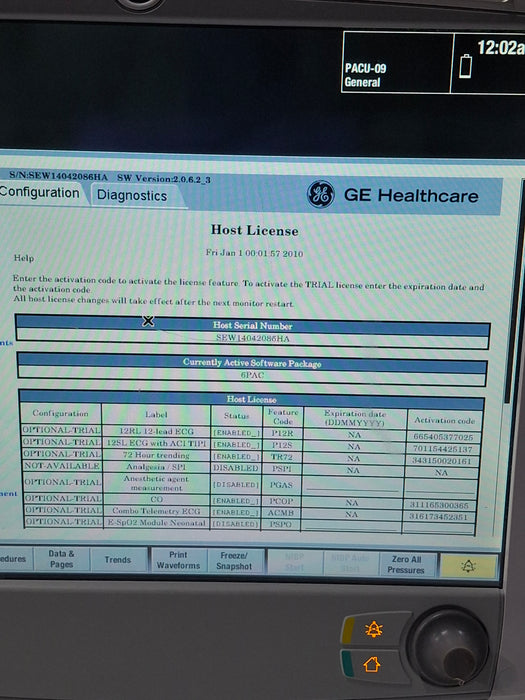This screenshot has height=700, width=525.
Task: Select host serial number SEW14042086HA in table
Action: [x=253, y=338]
